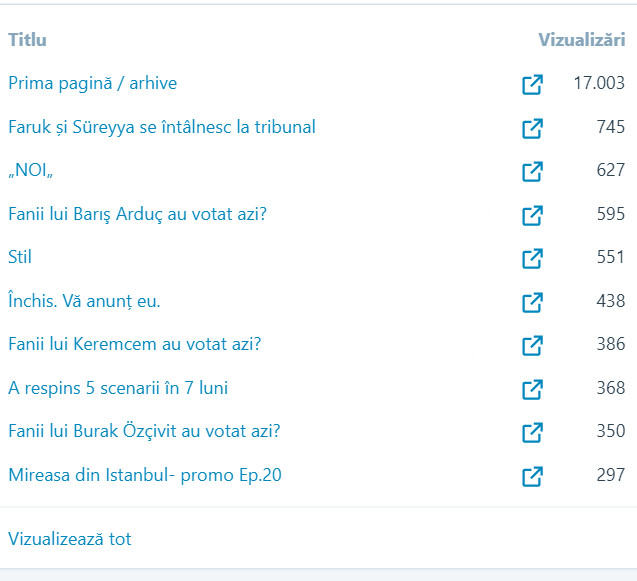Click external link icon for Închis. Vă anunț eu.
The height and width of the screenshot is (581, 637).
click(x=533, y=302)
